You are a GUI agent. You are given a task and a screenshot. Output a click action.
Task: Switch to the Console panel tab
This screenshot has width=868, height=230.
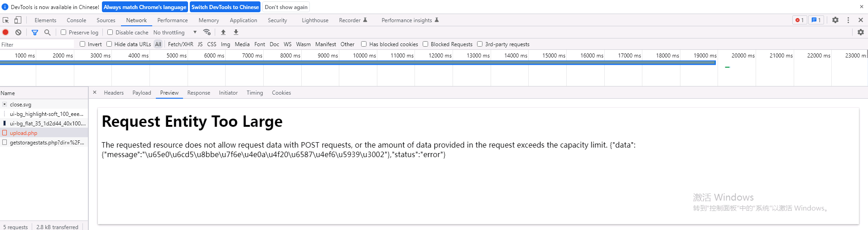point(76,20)
